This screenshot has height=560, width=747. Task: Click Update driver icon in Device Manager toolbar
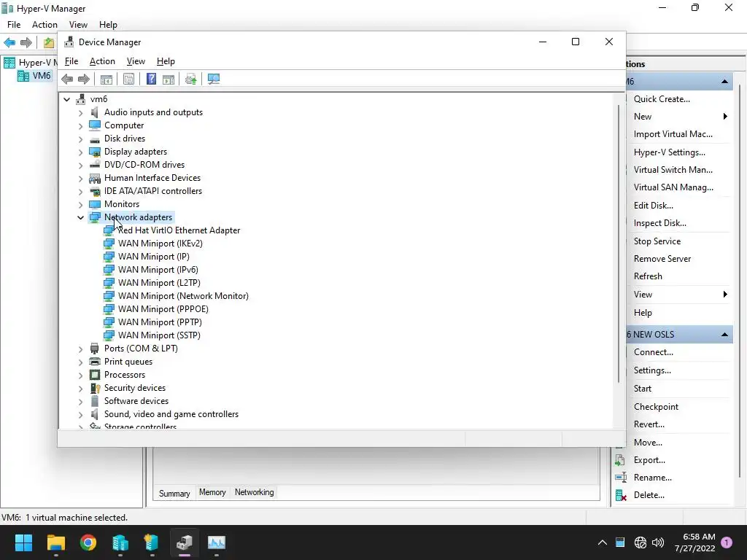[190, 79]
